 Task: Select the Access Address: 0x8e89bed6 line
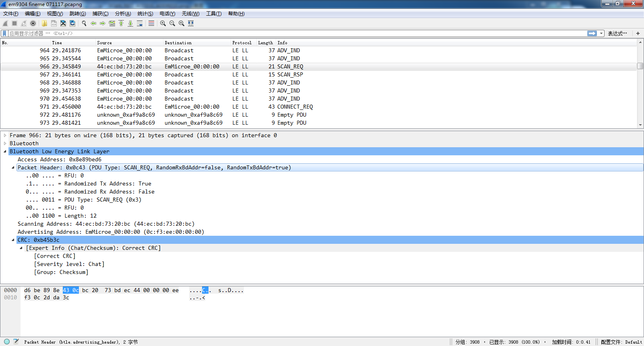(x=60, y=160)
